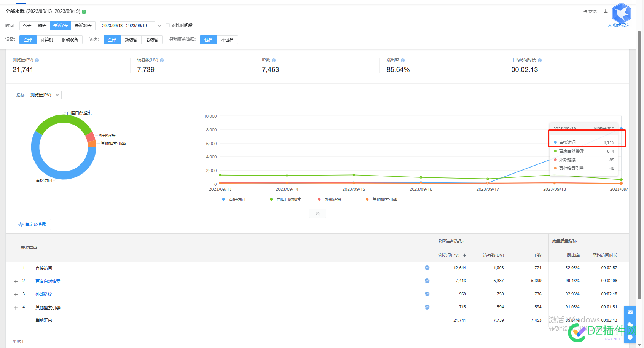
Task: Select 全部 under 访客 filter
Action: [x=112, y=40]
